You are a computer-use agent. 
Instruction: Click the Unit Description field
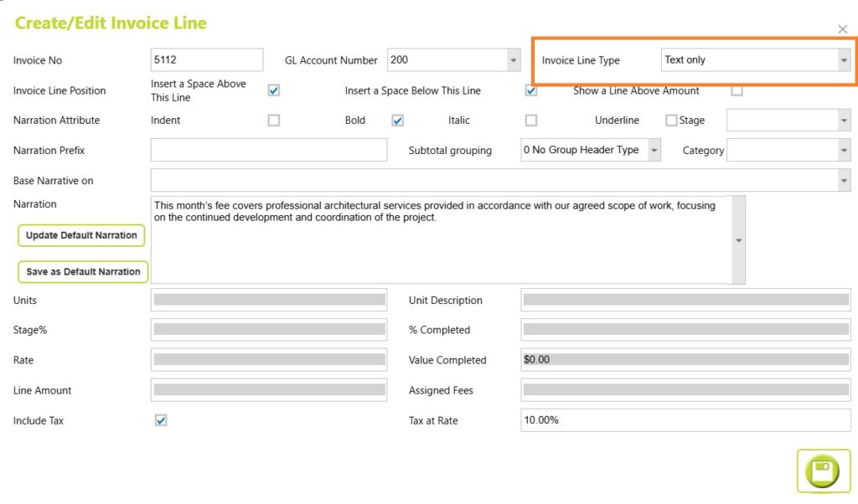tap(685, 300)
